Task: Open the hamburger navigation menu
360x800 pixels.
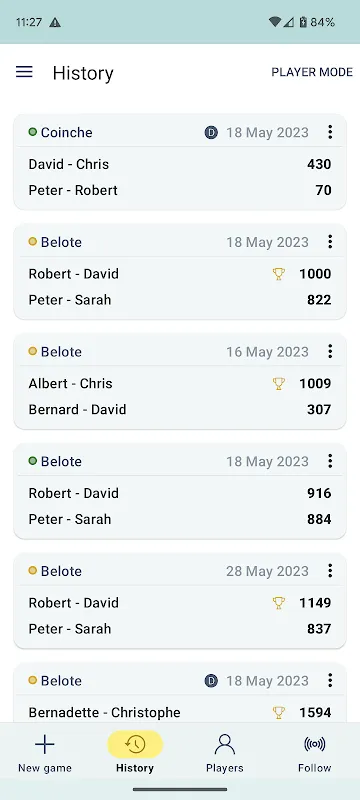Action: tap(24, 72)
